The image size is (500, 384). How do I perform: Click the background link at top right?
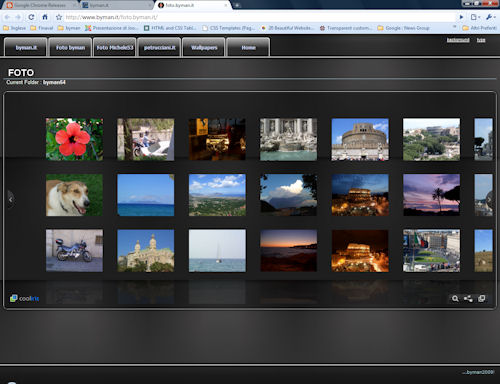(458, 40)
